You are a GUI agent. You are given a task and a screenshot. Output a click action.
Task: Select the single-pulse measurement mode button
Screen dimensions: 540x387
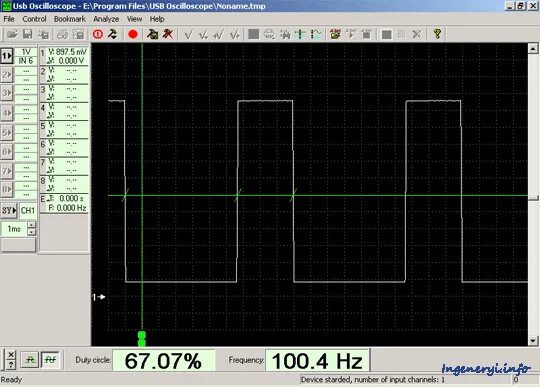[x=30, y=360]
